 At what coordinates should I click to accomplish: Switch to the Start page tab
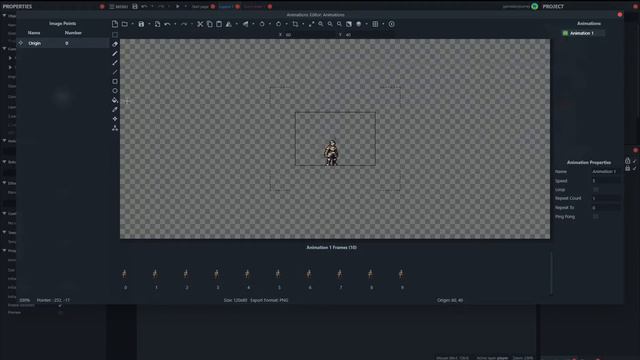pyautogui.click(x=200, y=7)
